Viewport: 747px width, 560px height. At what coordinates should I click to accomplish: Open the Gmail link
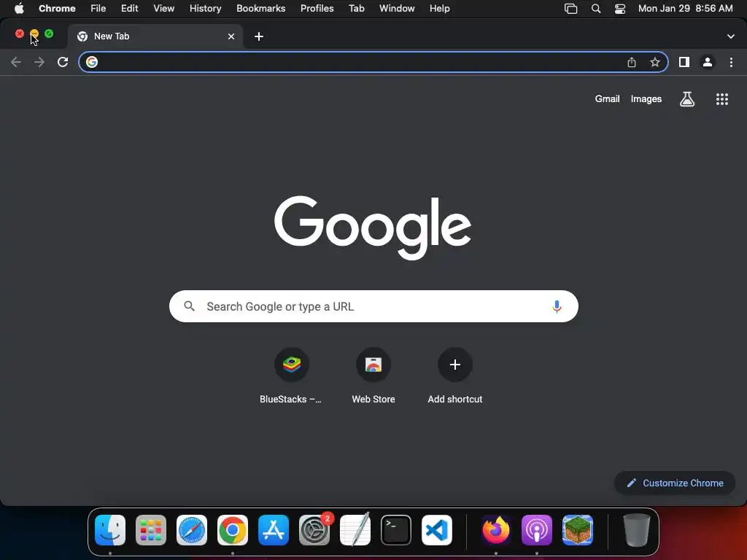pyautogui.click(x=607, y=99)
